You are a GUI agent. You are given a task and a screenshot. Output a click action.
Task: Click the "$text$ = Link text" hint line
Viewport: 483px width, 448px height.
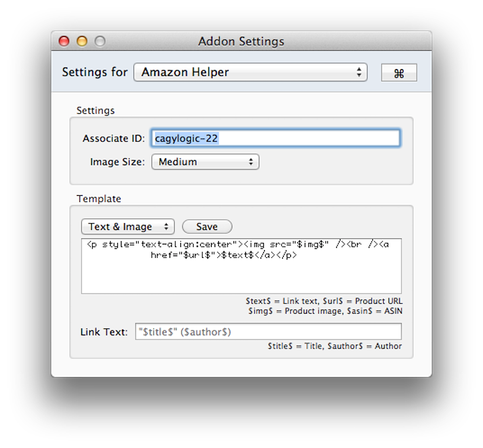[x=324, y=301]
